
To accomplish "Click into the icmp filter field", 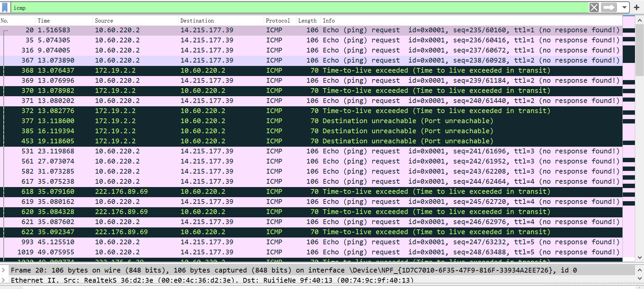I will point(300,7).
